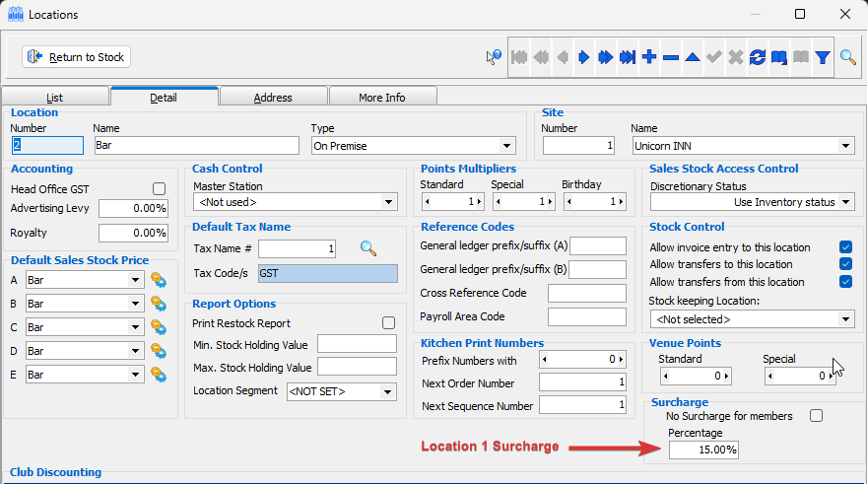Open the location Type dropdown
The width and height of the screenshot is (868, 484).
[x=506, y=146]
